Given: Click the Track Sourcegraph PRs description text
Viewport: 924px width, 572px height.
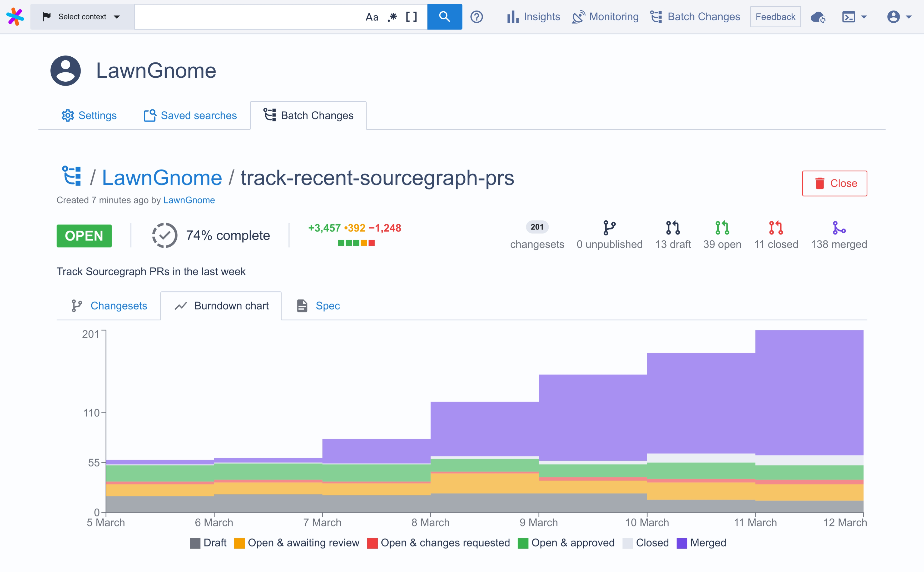Looking at the screenshot, I should pyautogui.click(x=151, y=272).
